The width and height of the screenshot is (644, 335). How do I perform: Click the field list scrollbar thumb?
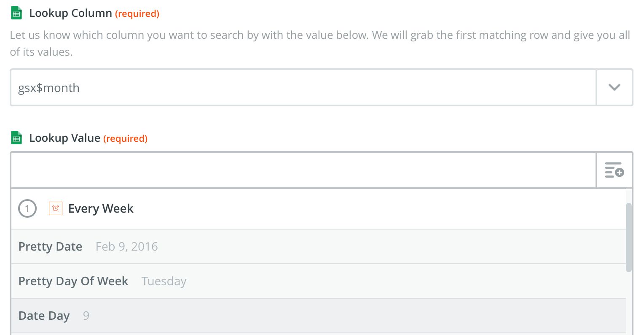tap(629, 238)
